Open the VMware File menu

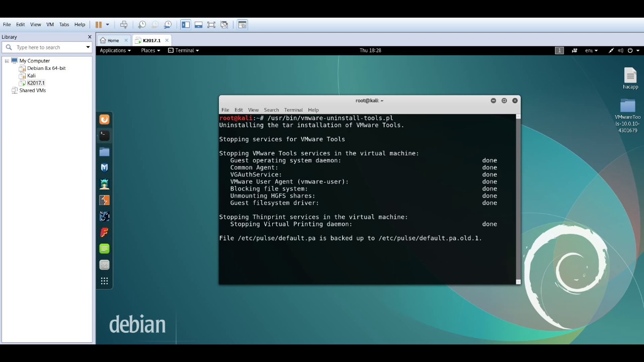tap(7, 25)
